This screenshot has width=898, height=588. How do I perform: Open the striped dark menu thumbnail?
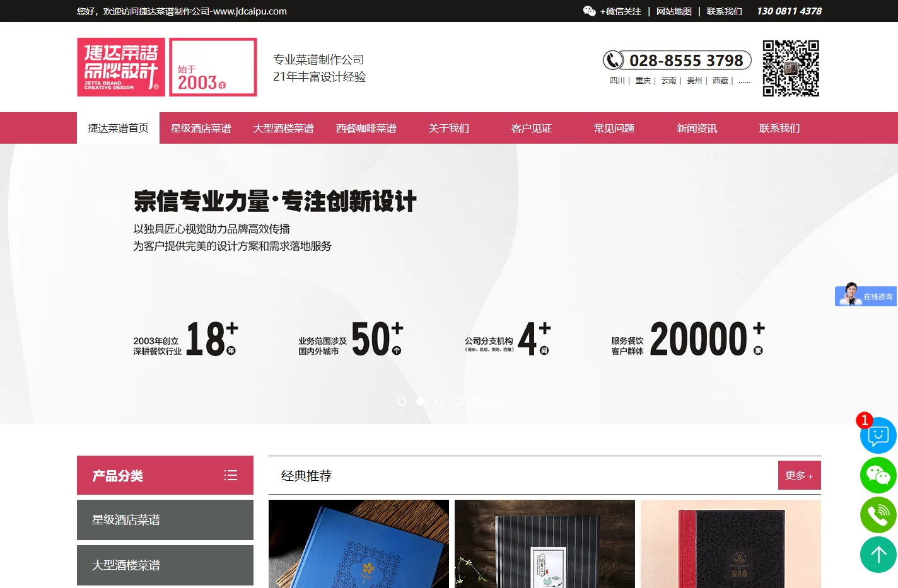(x=545, y=544)
